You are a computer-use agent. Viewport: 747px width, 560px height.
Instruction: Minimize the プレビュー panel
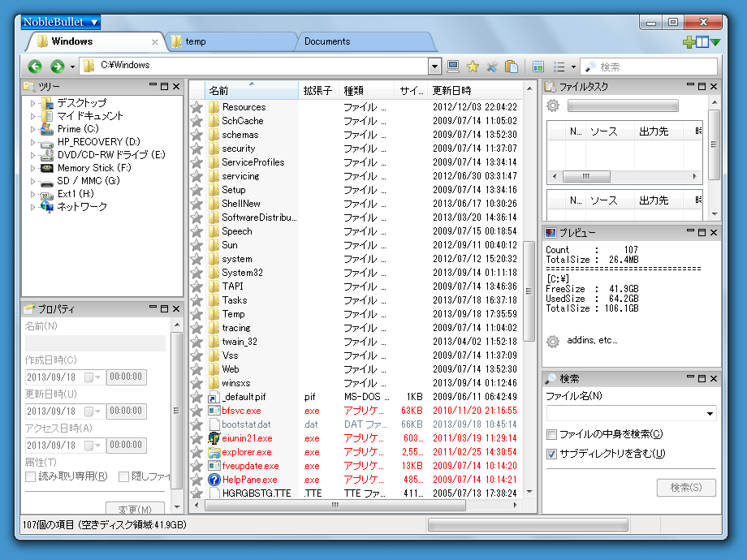pos(690,232)
